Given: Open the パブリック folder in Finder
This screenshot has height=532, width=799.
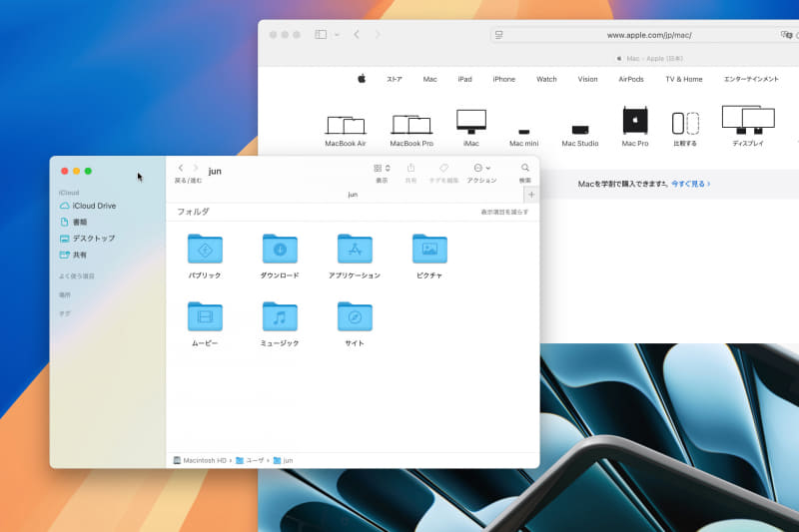Looking at the screenshot, I should pyautogui.click(x=205, y=249).
